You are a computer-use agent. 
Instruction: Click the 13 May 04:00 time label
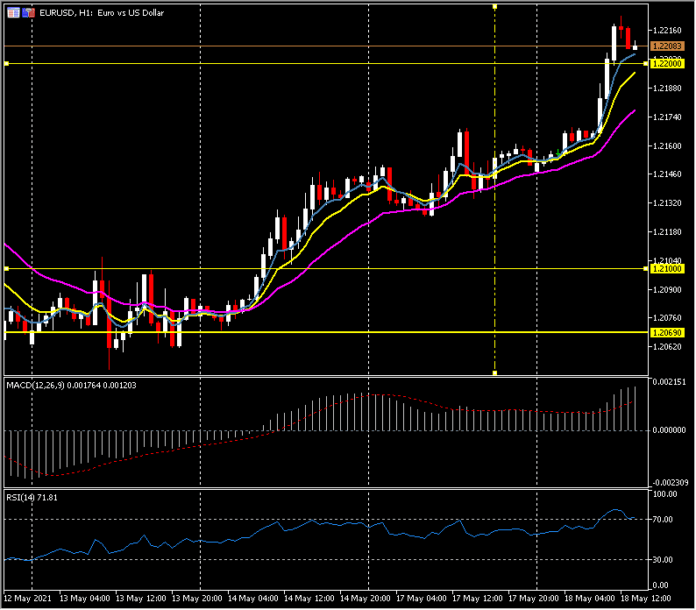coord(84,599)
